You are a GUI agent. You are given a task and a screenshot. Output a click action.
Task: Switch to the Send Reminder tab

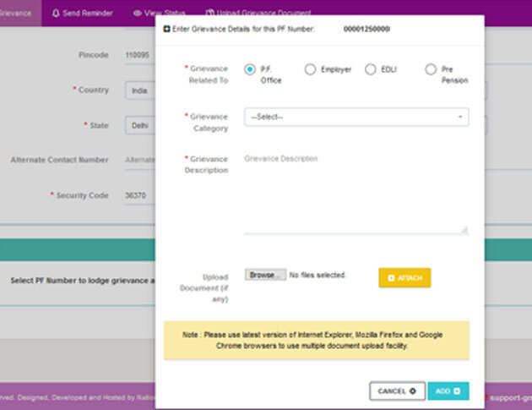[82, 14]
